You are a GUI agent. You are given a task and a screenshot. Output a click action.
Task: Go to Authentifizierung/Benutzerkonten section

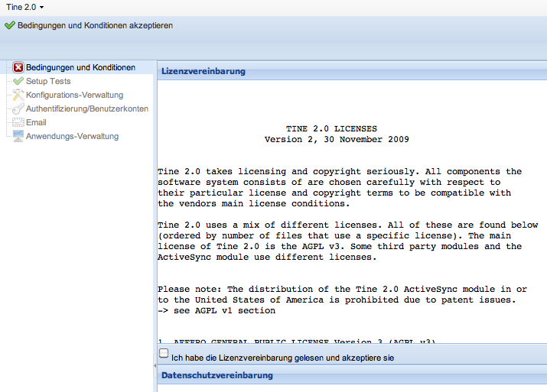(x=87, y=109)
